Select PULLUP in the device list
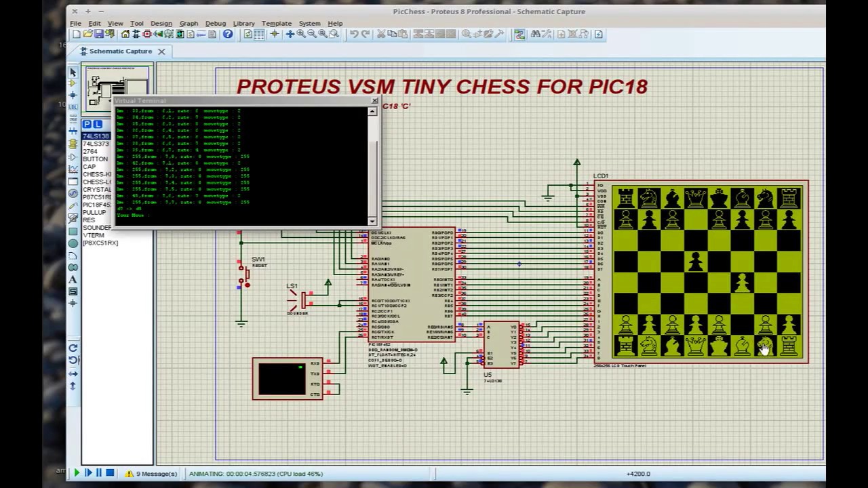Viewport: 868px width, 488px height. click(94, 213)
